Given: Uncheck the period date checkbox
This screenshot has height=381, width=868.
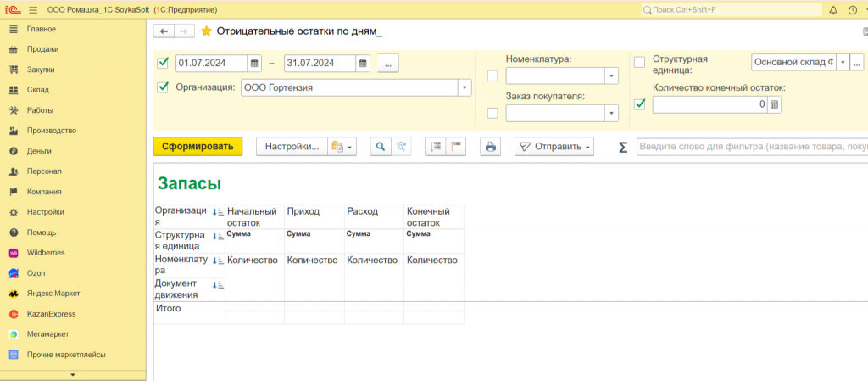Looking at the screenshot, I should coord(163,63).
